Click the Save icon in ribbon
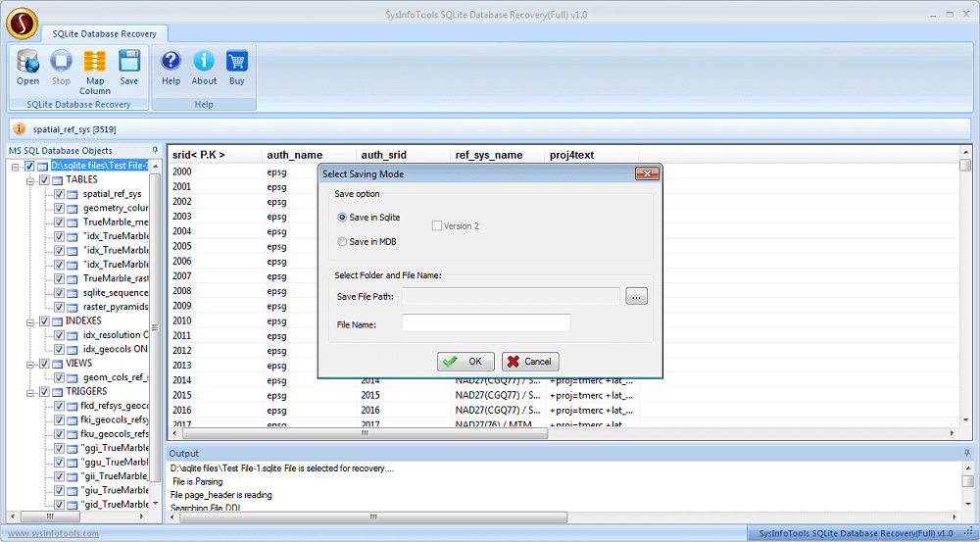Image resolution: width=980 pixels, height=542 pixels. (x=129, y=67)
